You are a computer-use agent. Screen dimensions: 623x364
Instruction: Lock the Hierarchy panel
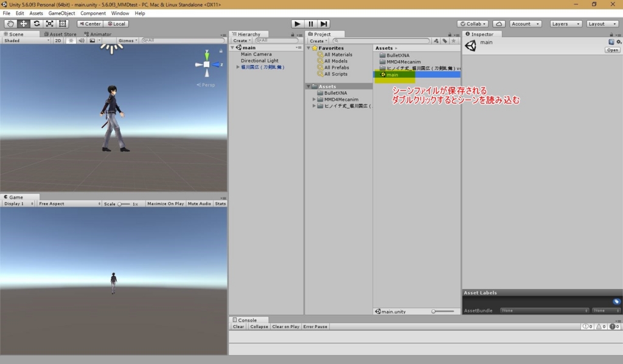pos(293,35)
